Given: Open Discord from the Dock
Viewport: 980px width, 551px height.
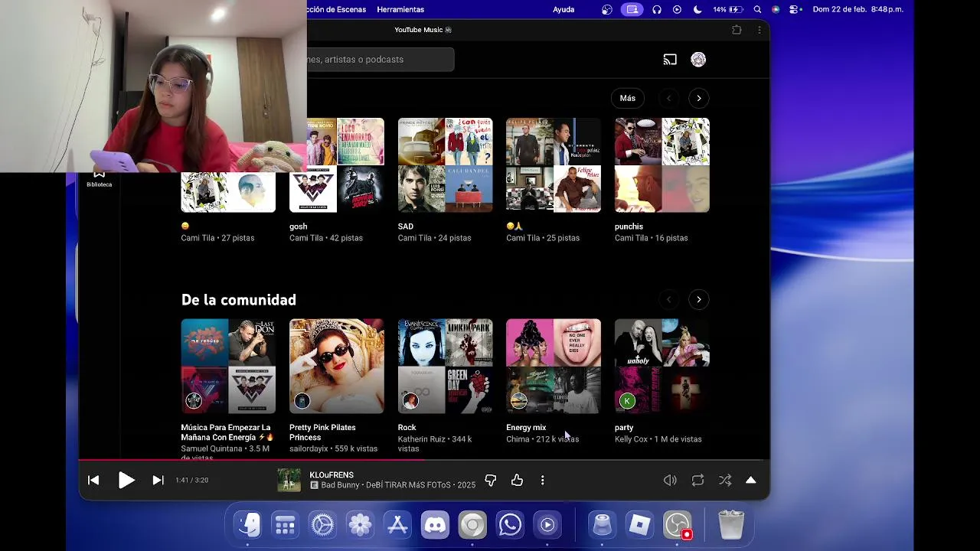Looking at the screenshot, I should (x=435, y=525).
